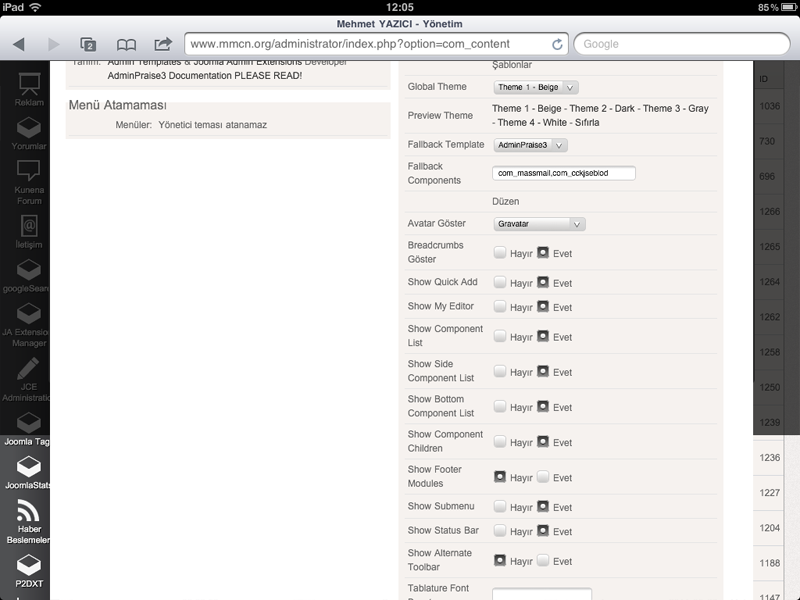
Task: Select Evet for Show Footer Modules
Action: tap(543, 477)
